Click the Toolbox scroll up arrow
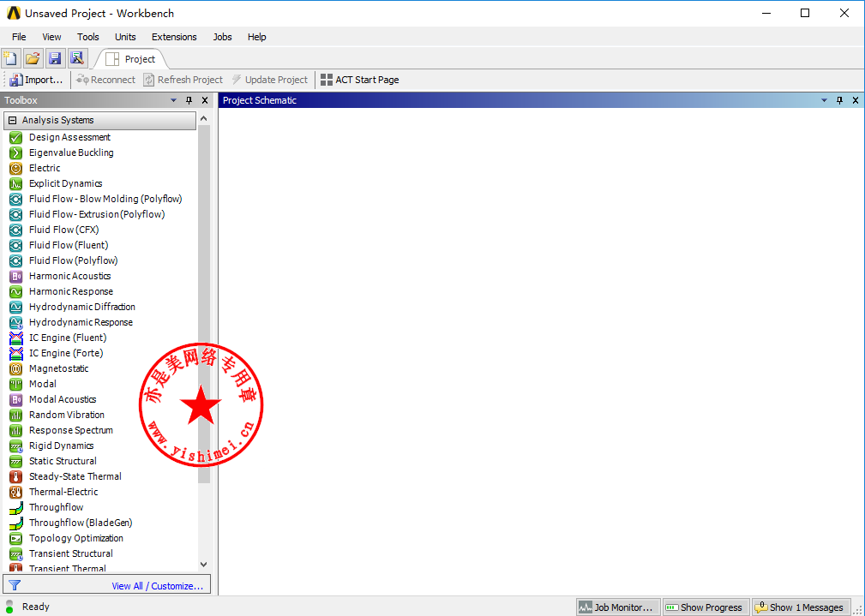The height and width of the screenshot is (616, 865). tap(203, 118)
